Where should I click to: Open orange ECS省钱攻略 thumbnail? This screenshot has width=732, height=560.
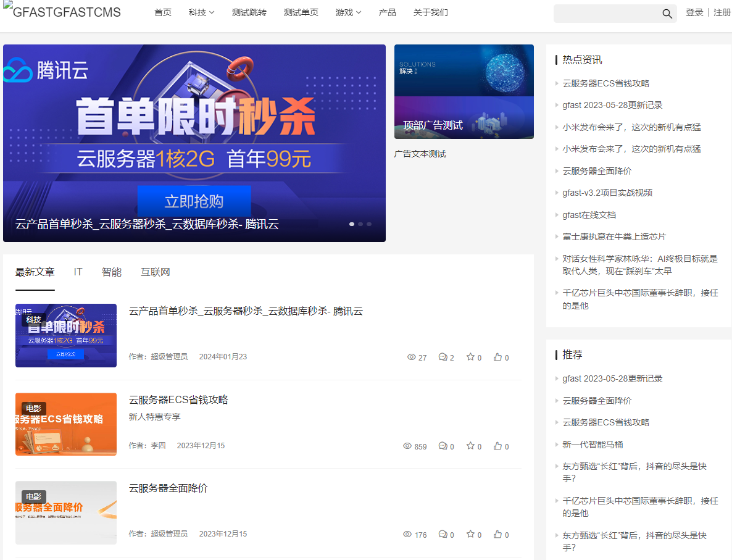66,424
